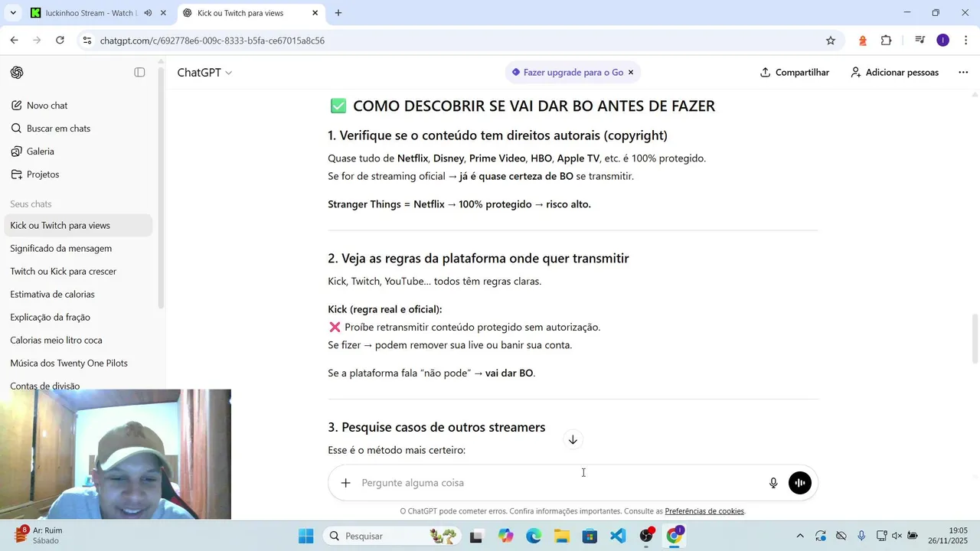Open OBS Studio from the taskbar
980x551 pixels.
(646, 536)
